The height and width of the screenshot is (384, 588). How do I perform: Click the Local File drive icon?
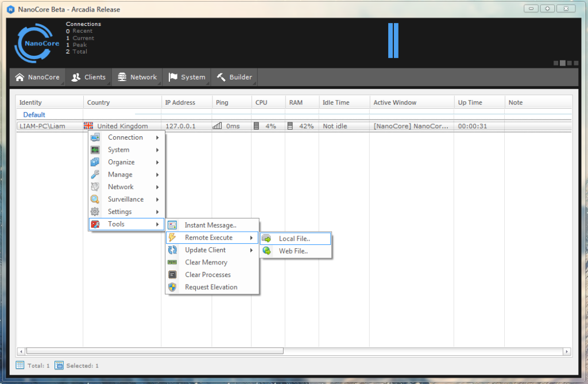tap(266, 239)
